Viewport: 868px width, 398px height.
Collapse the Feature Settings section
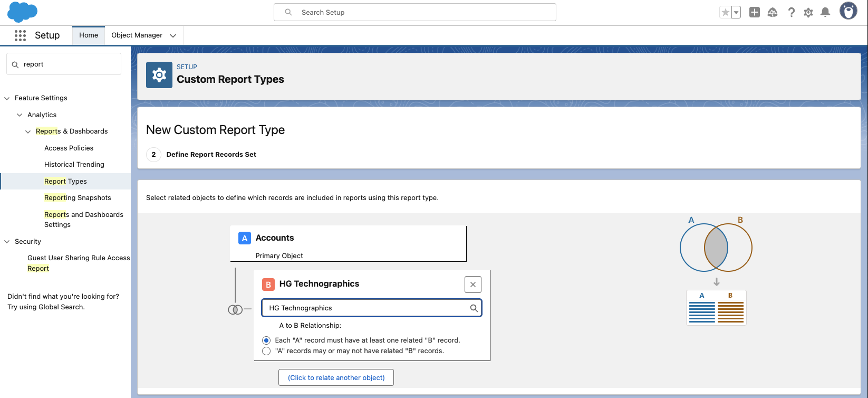7,98
